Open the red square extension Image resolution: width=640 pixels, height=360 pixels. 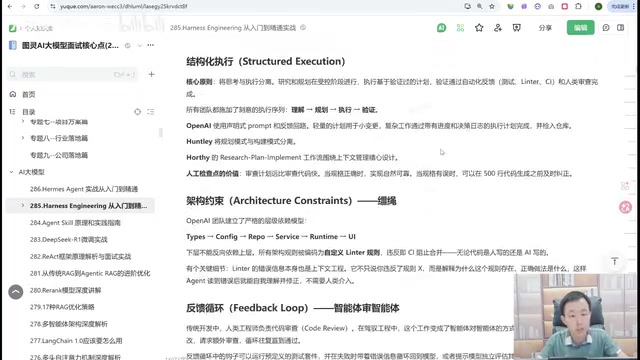tap(564, 6)
